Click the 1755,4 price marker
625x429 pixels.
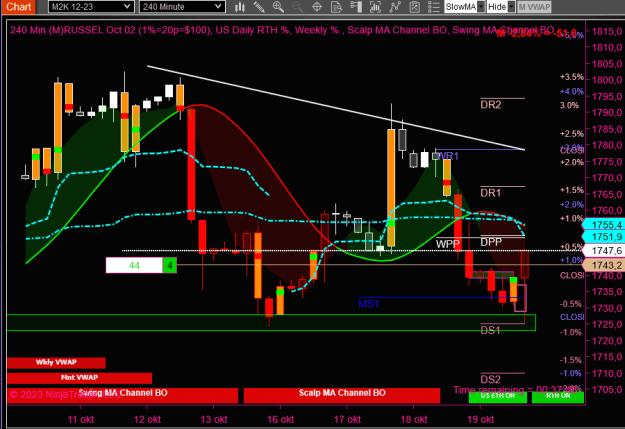[603, 224]
